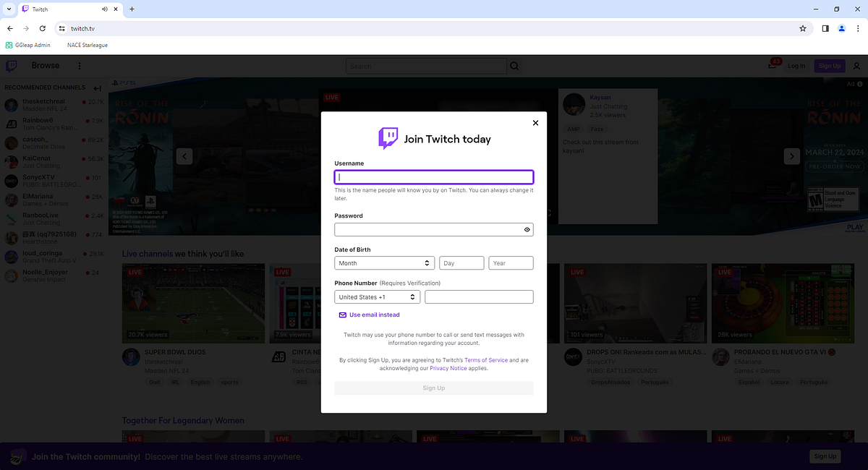The image size is (868, 470).
Task: Collapse the Recommended Channels sidebar
Action: tap(97, 87)
